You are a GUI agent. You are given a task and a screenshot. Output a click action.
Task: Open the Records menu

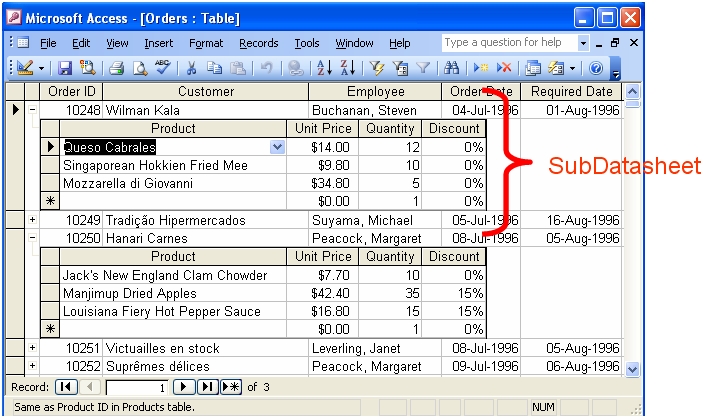[259, 43]
